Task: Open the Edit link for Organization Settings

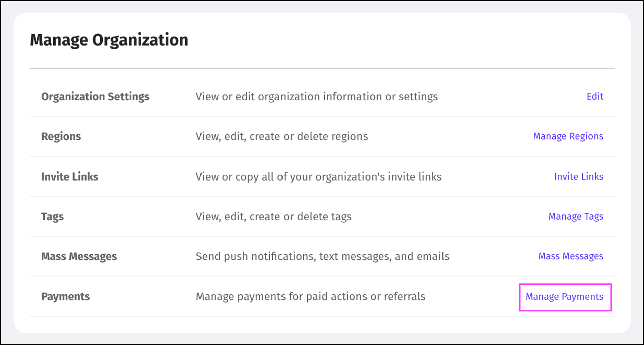Action: coord(595,96)
